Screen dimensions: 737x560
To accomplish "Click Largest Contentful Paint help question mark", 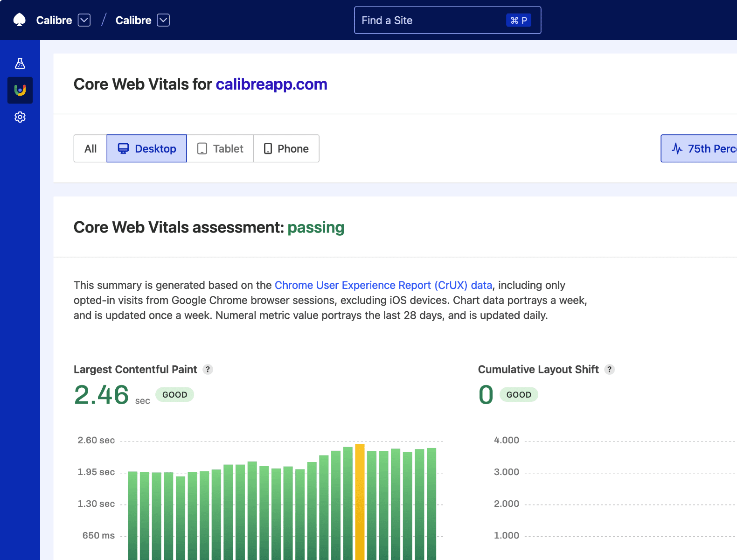I will click(x=208, y=370).
